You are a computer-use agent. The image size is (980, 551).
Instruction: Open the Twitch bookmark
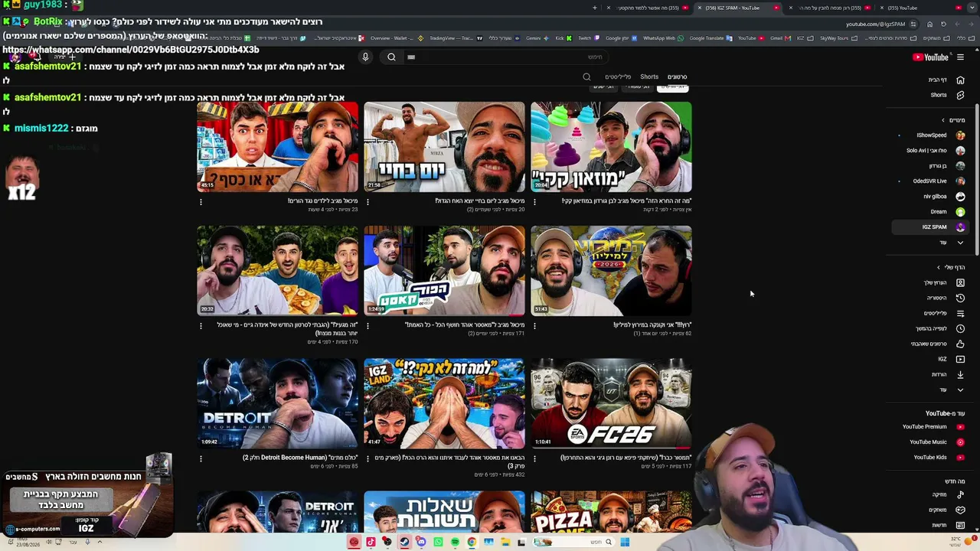588,38
